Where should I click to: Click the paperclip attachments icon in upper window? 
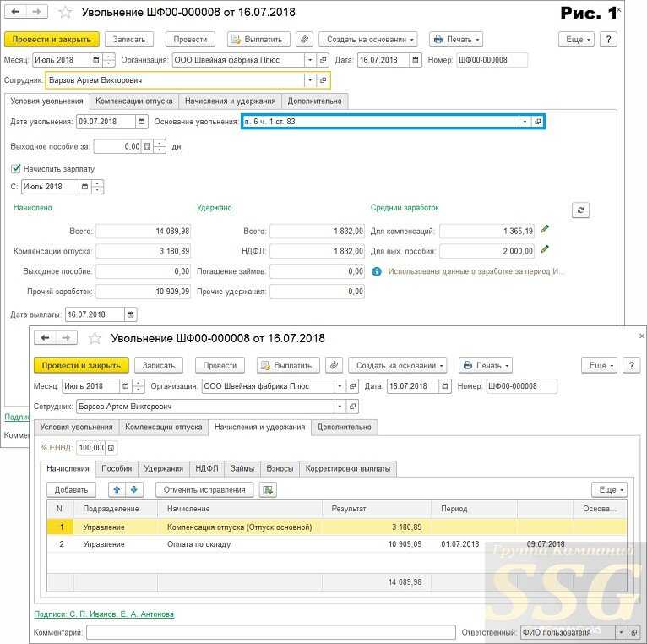pos(304,39)
